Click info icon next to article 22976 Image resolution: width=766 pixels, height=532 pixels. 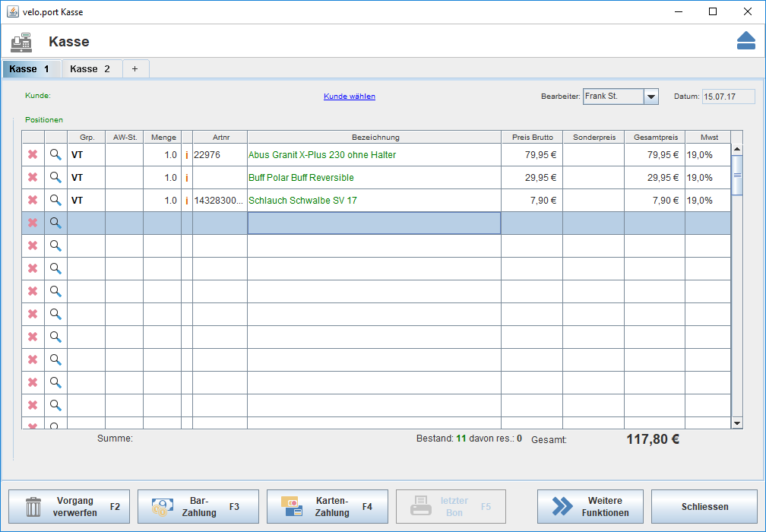(x=187, y=155)
